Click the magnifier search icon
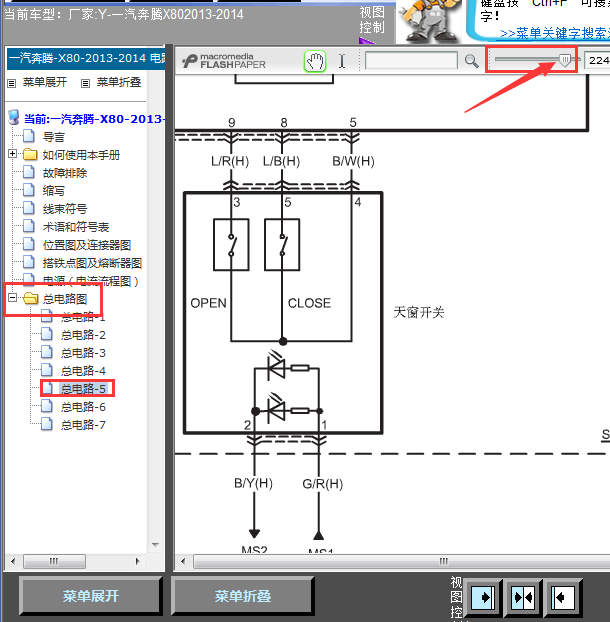This screenshot has width=610, height=622. [x=471, y=61]
